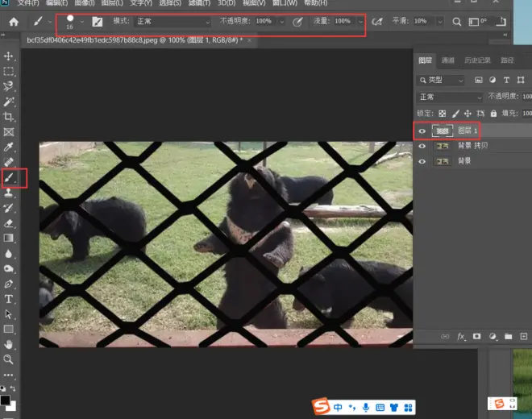Select the Horizontal Type tool
Image resolution: width=532 pixels, height=419 pixels.
click(9, 299)
